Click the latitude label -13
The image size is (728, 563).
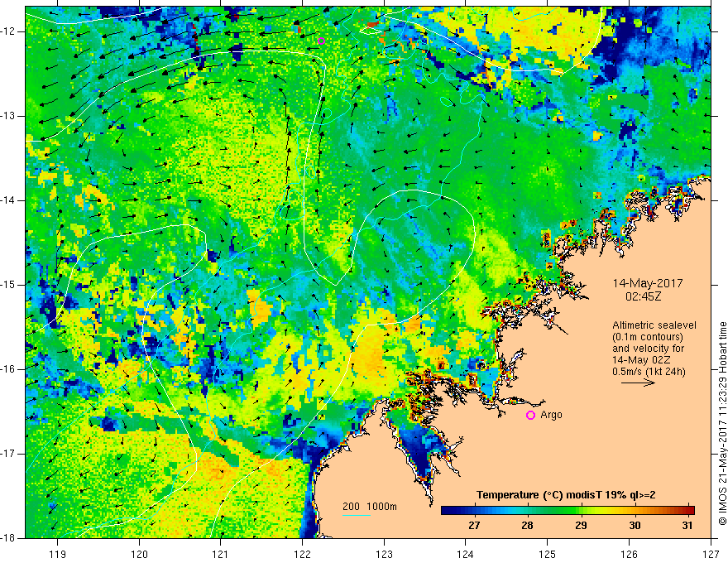8,116
